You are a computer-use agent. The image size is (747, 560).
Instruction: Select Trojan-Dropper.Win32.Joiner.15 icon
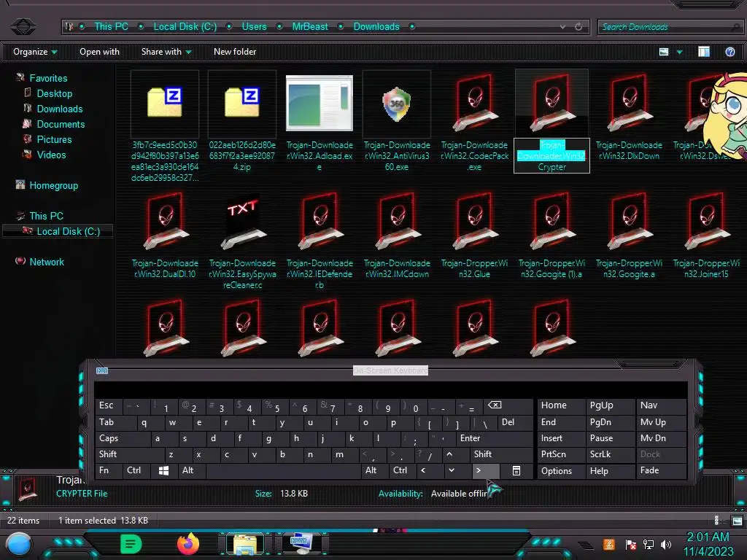pyautogui.click(x=706, y=221)
